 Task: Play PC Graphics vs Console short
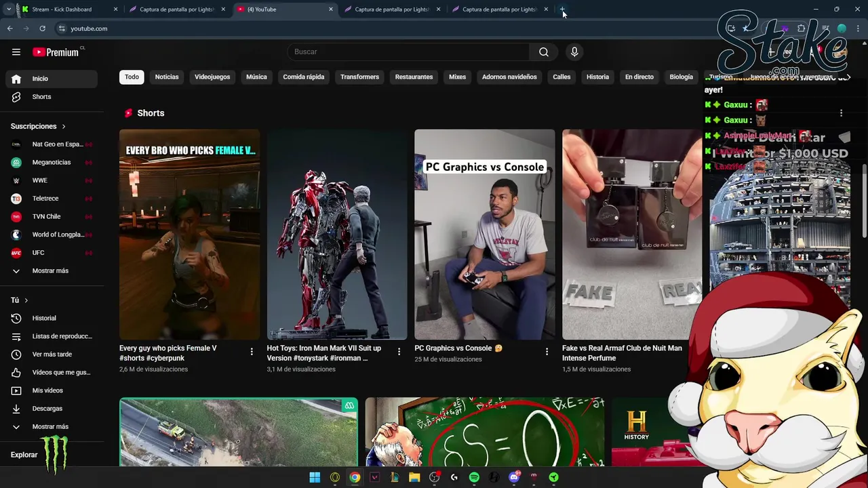(x=484, y=235)
